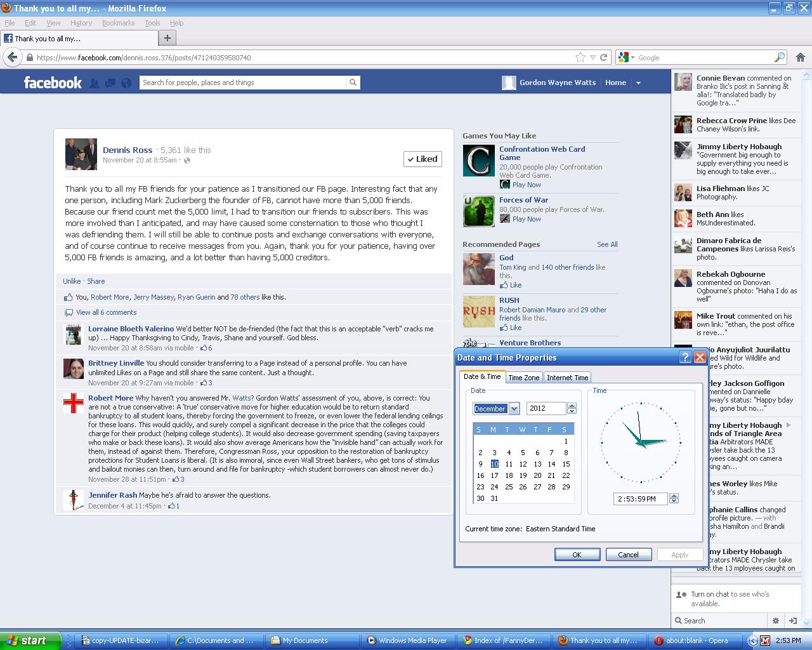
Task: Click taskbar clock showing 2:53 PM
Action: pyautogui.click(x=789, y=640)
